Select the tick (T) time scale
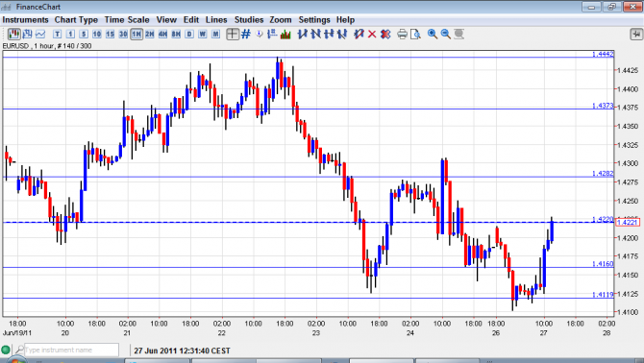The height and width of the screenshot is (363, 644). pyautogui.click(x=58, y=34)
